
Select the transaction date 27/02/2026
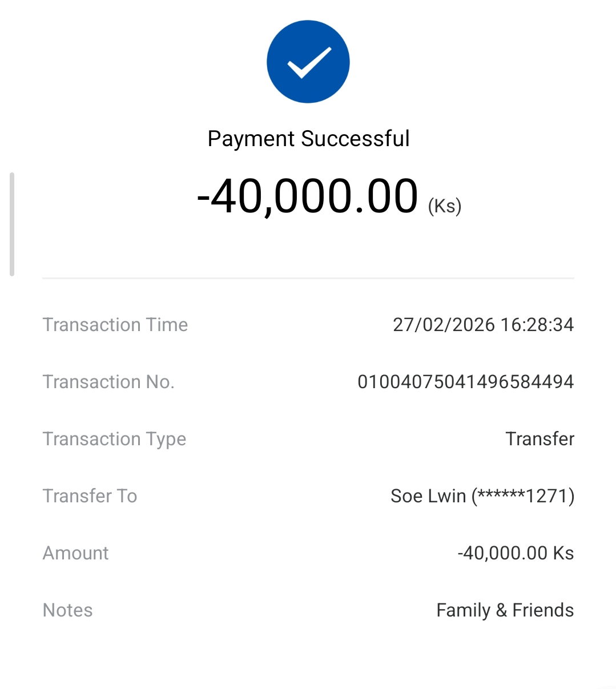pos(444,325)
